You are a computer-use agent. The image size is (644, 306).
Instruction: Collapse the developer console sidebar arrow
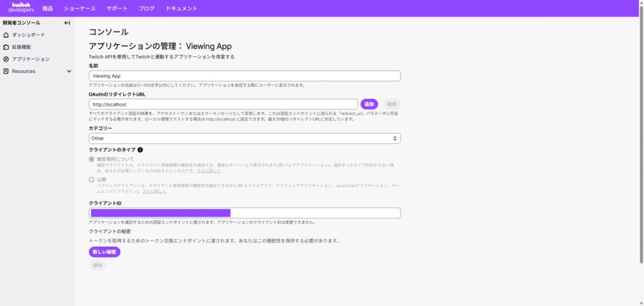pos(67,23)
